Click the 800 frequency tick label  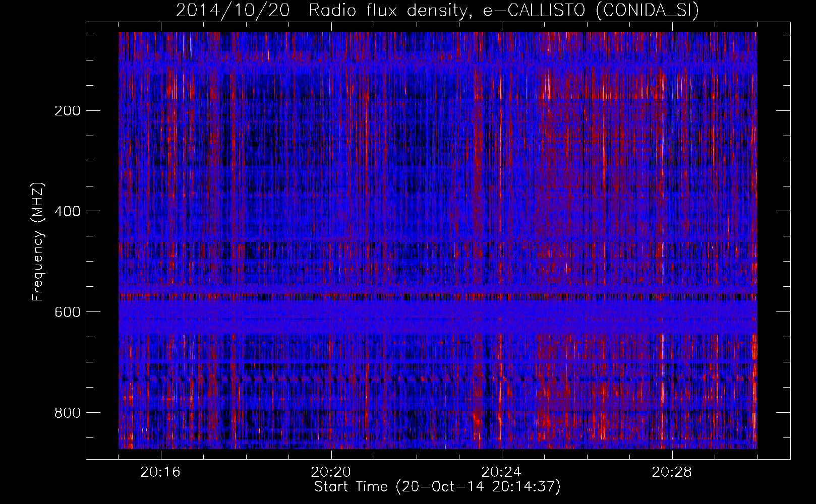click(67, 413)
